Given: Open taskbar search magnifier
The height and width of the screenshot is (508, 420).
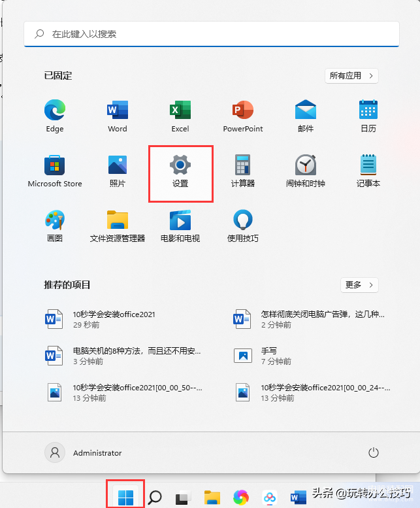Looking at the screenshot, I should pos(155,497).
